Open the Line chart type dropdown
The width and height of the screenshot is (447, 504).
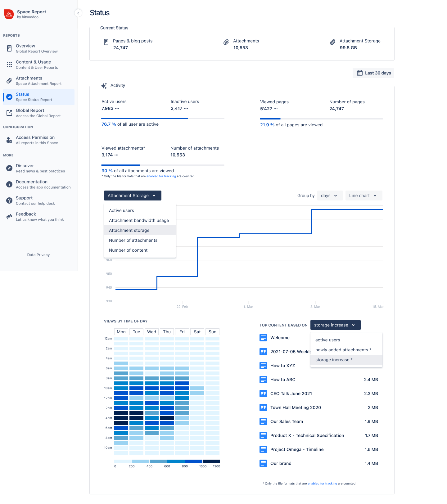(363, 196)
